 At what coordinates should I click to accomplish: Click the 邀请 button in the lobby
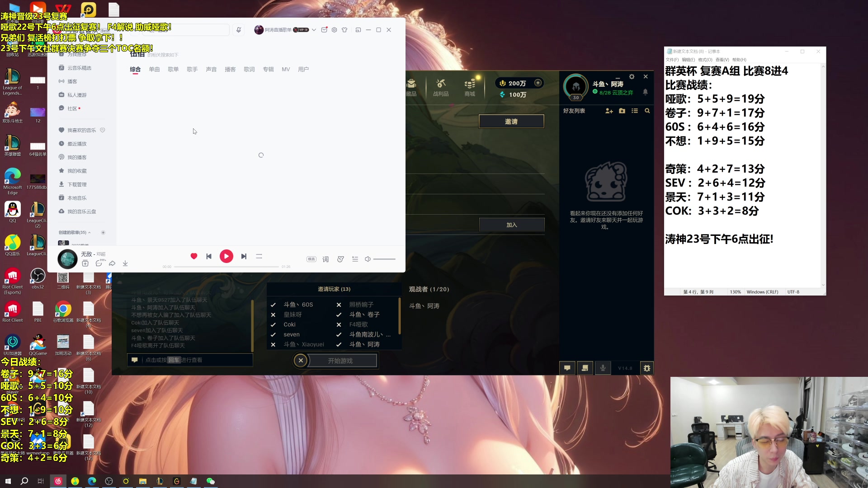point(511,122)
